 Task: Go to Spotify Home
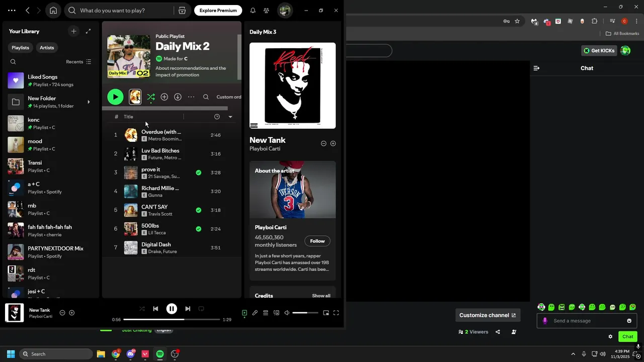tap(53, 10)
